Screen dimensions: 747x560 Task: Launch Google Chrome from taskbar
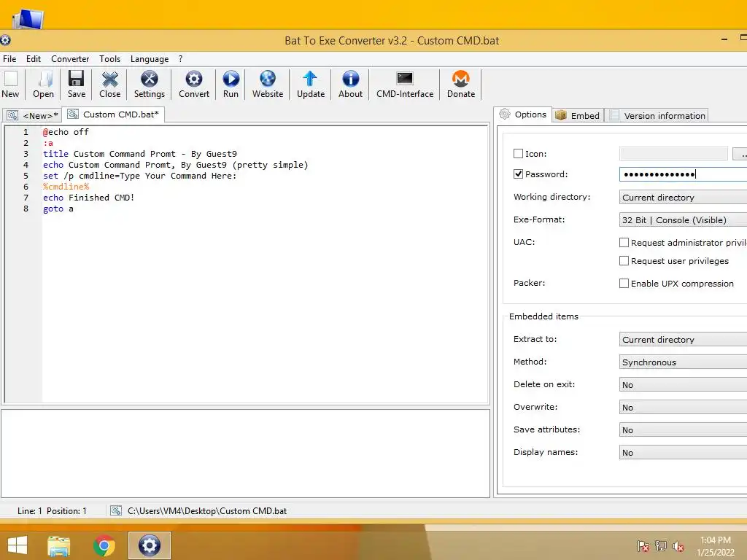pos(104,545)
